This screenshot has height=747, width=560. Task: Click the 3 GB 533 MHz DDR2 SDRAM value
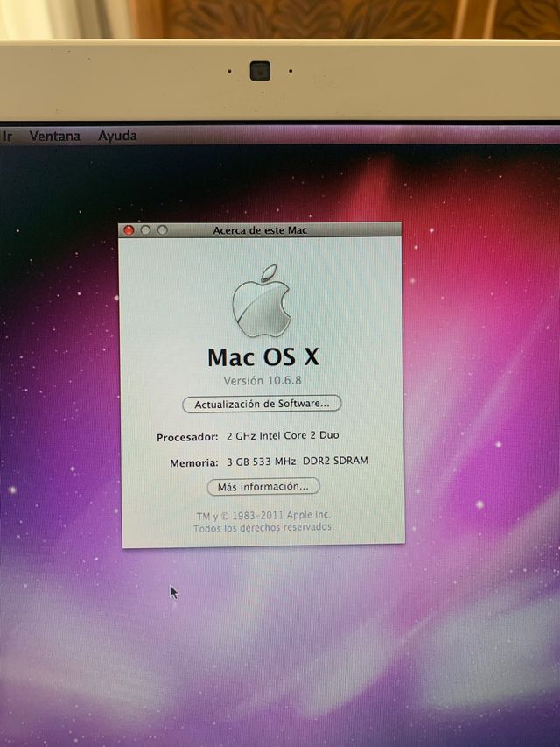coord(297,462)
